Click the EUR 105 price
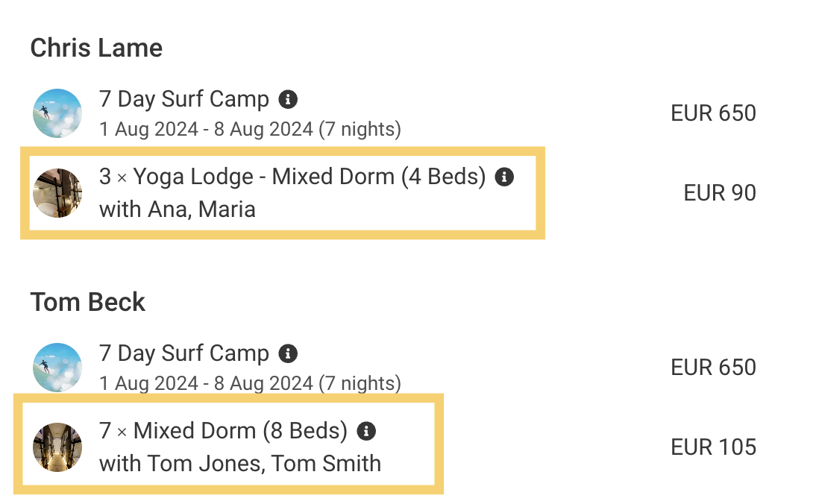Screen dimensions: 816x504 pyautogui.click(x=713, y=447)
